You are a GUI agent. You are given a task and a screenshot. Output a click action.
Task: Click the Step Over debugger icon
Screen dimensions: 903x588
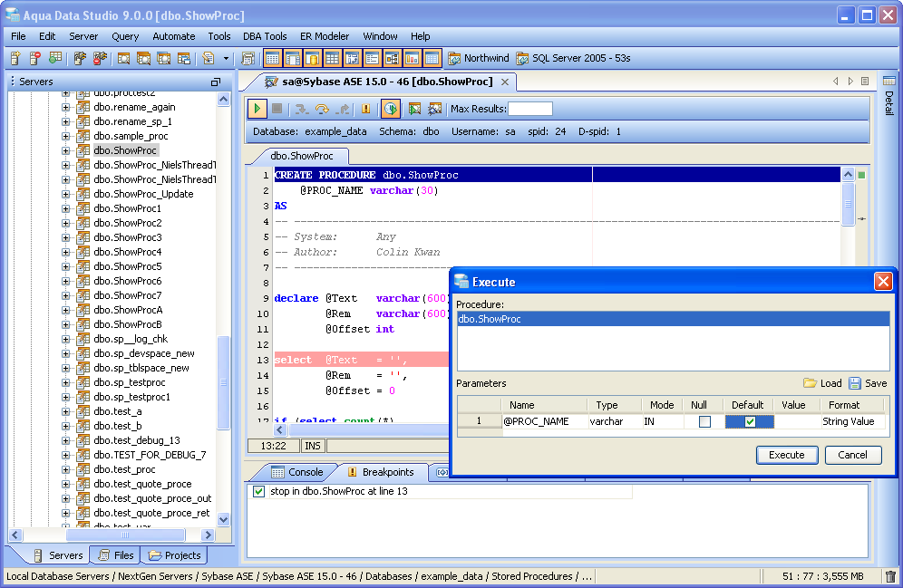tap(322, 109)
